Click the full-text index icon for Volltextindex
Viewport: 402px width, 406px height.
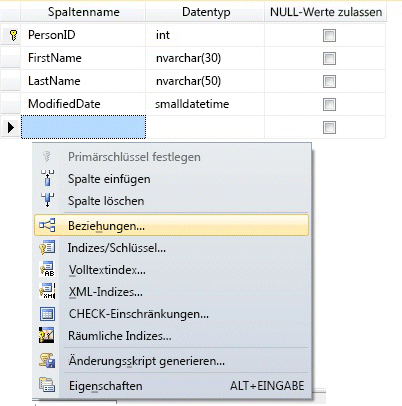point(47,269)
